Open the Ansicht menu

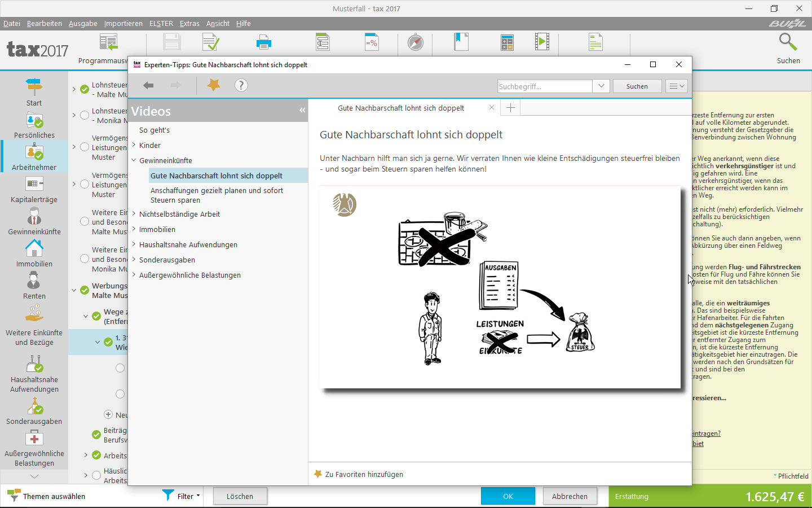tap(218, 23)
